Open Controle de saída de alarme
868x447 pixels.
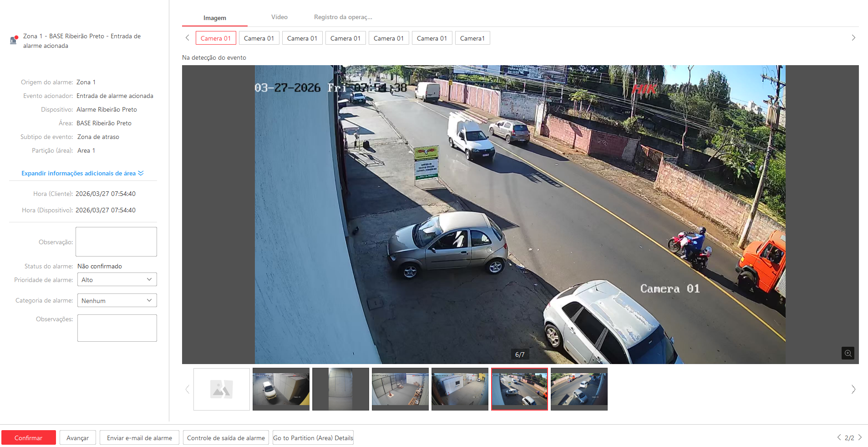coord(226,437)
